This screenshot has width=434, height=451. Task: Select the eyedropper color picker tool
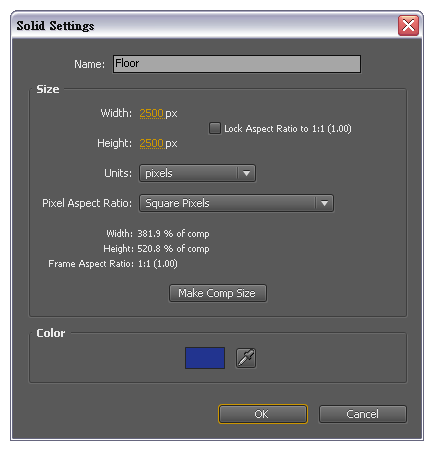click(246, 358)
